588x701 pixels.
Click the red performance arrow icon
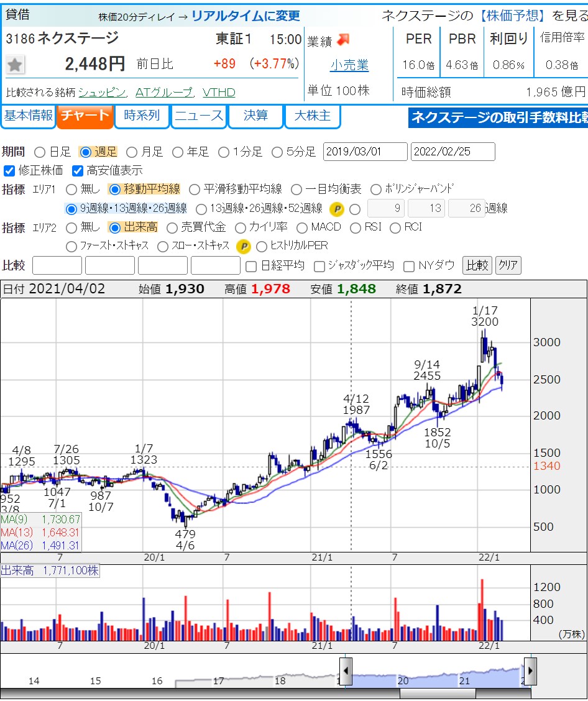pyautogui.click(x=343, y=40)
